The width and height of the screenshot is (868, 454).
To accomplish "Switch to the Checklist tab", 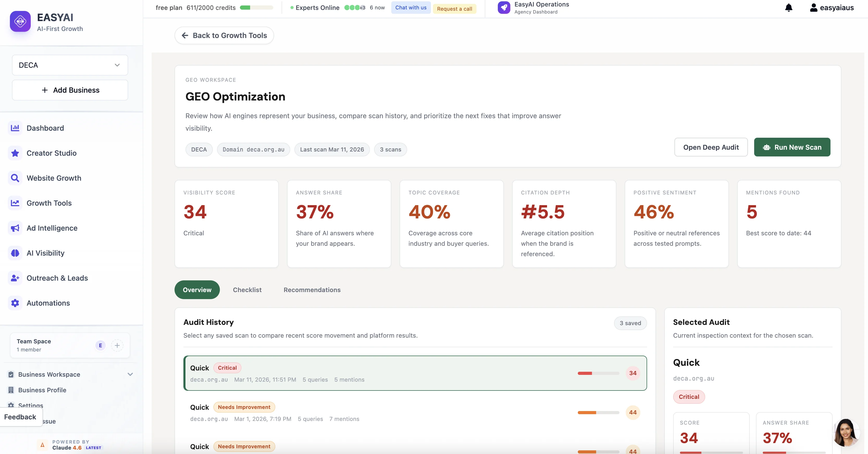I will pyautogui.click(x=247, y=290).
